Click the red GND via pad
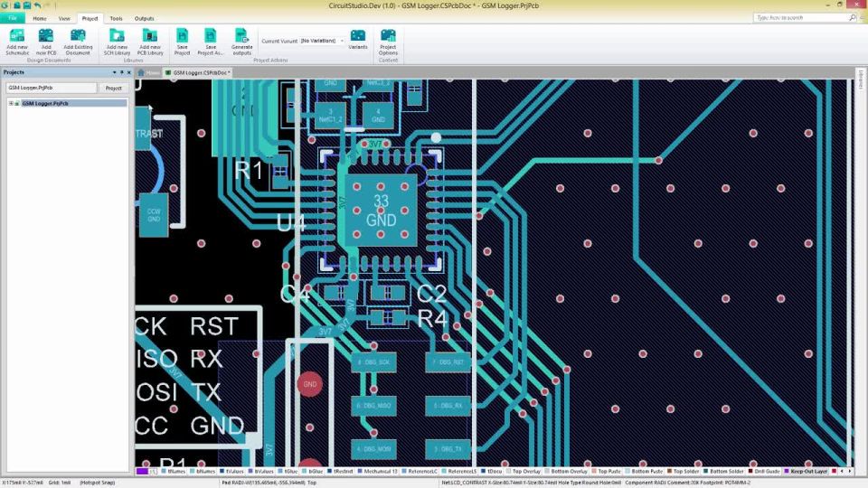 coord(309,384)
